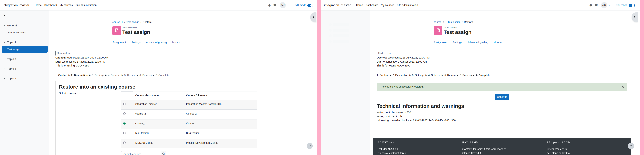Open notifications bell in right window
Image resolution: width=644 pixels, height=155 pixels.
point(591,5)
